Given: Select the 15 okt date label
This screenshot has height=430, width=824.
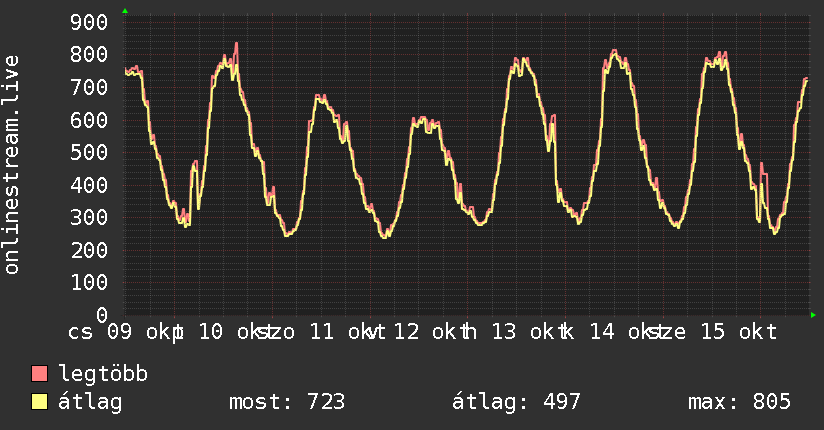Looking at the screenshot, I should [x=739, y=332].
